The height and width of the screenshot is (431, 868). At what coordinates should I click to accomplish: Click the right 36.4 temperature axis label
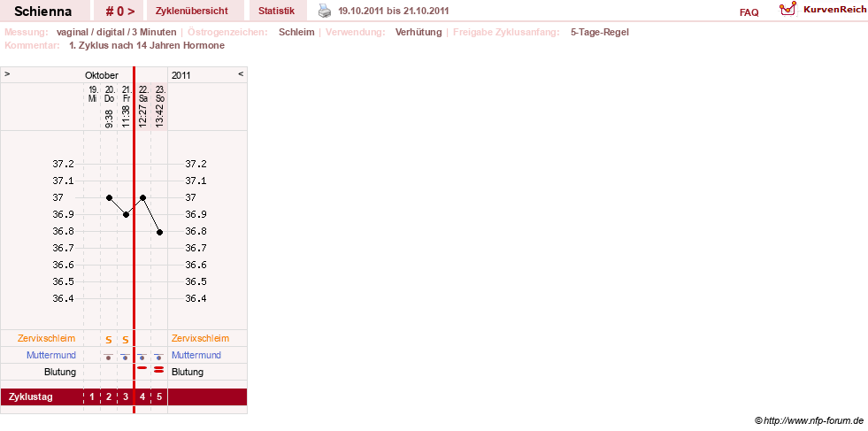tap(196, 298)
